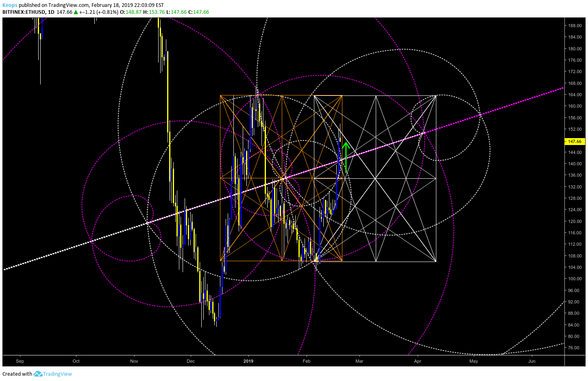Screen dimensions: 588x381
Task: Click the Oct label on time axis
Action: click(x=76, y=361)
